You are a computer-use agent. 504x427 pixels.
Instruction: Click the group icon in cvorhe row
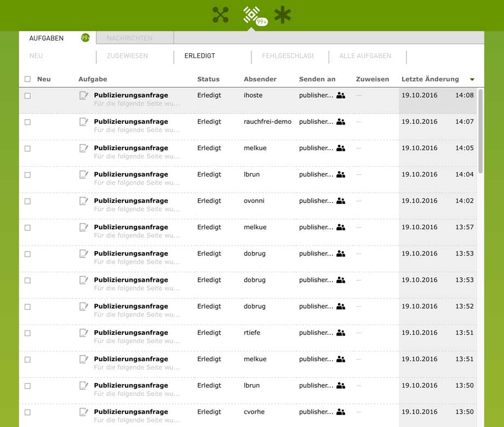[x=341, y=412]
